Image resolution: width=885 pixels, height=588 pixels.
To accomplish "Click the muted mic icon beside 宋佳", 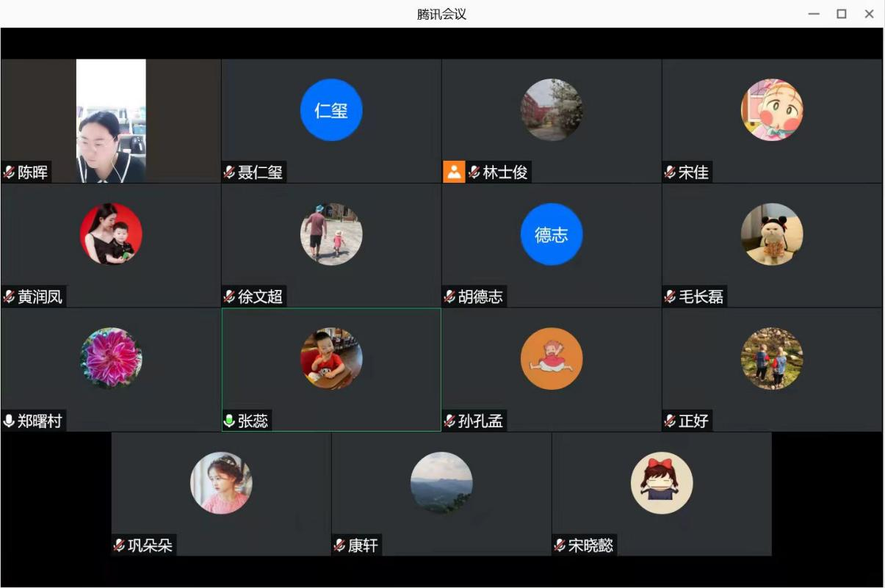I will (x=670, y=173).
